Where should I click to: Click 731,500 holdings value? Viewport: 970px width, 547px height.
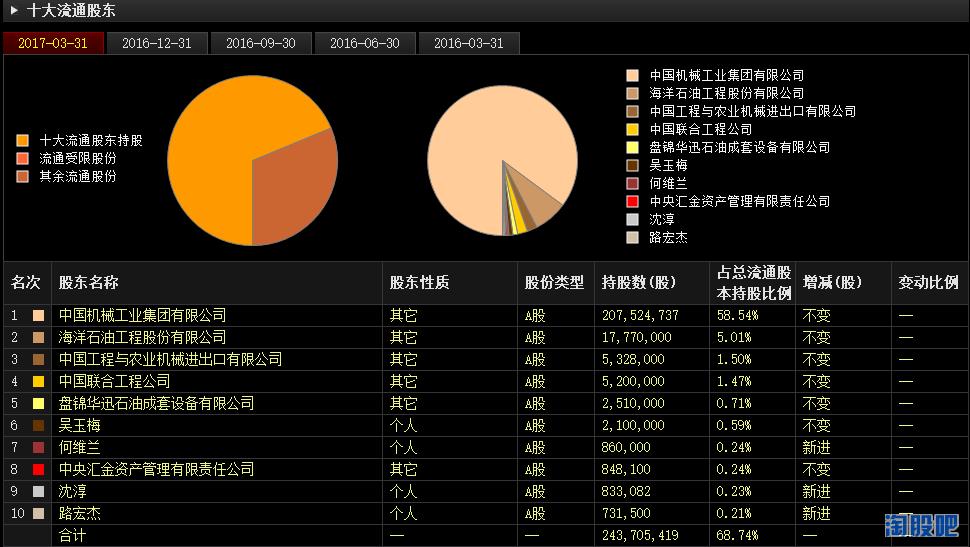pyautogui.click(x=626, y=514)
